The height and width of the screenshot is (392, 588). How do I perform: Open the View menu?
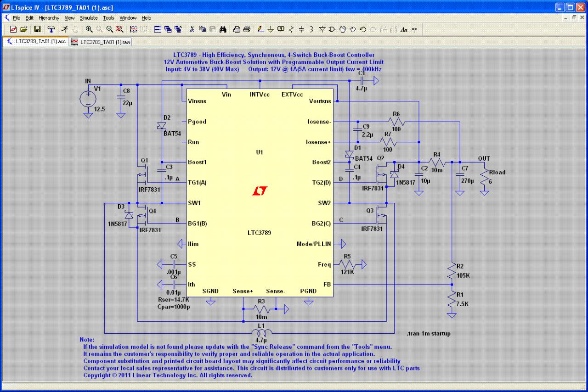click(x=69, y=18)
